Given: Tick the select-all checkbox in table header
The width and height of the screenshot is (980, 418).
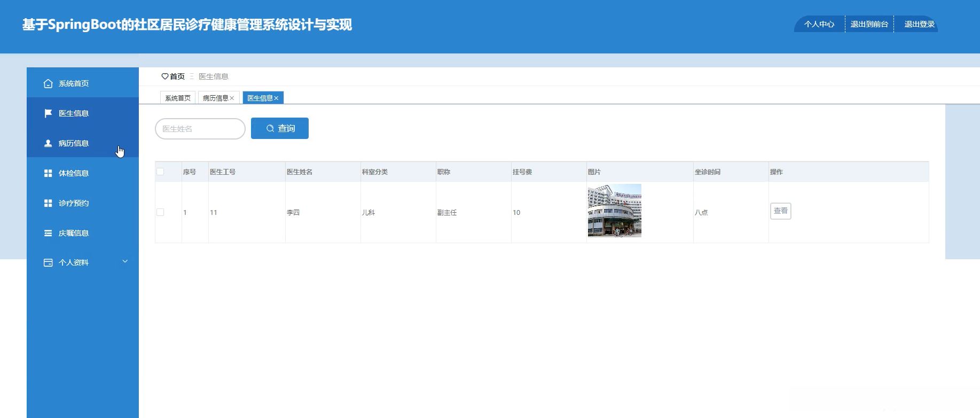Looking at the screenshot, I should pos(160,172).
